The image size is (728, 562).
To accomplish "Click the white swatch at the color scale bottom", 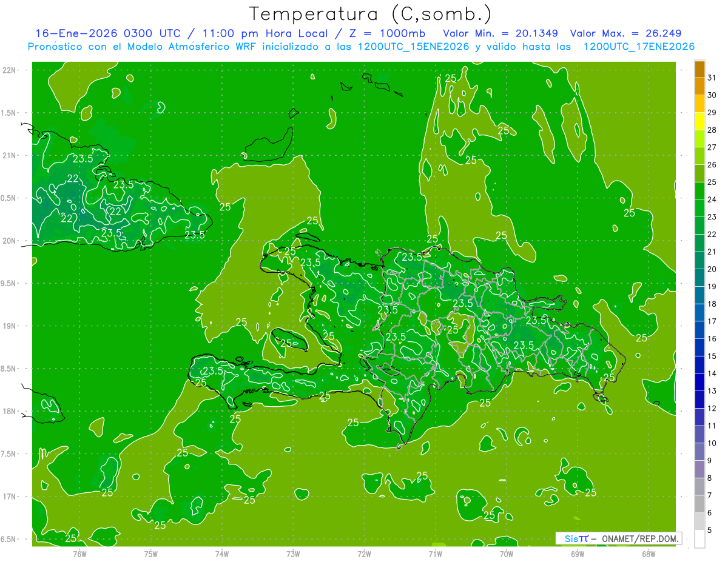I will (x=699, y=539).
